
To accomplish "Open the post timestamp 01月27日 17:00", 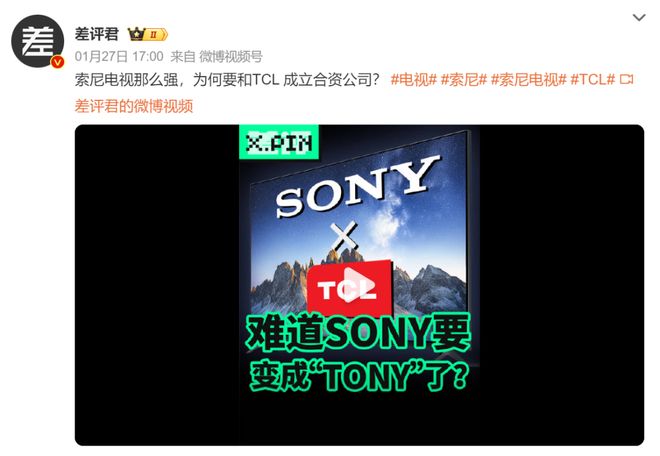I will tap(119, 56).
